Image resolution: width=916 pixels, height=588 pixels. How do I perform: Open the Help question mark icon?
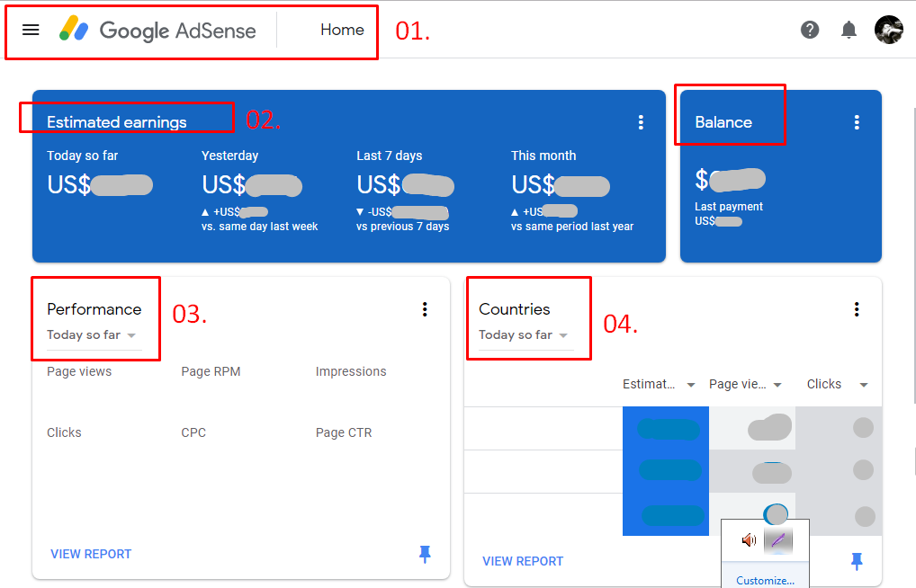[x=810, y=30]
